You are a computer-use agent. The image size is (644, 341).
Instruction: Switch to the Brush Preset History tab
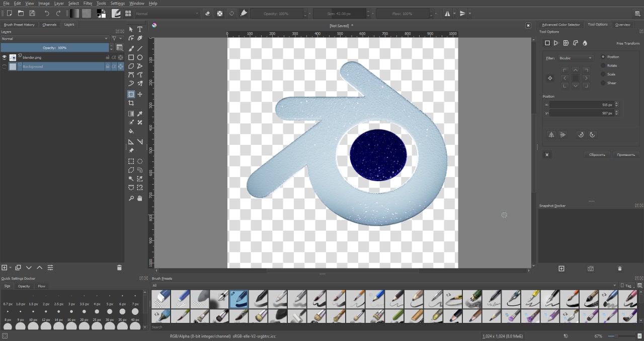tap(19, 24)
